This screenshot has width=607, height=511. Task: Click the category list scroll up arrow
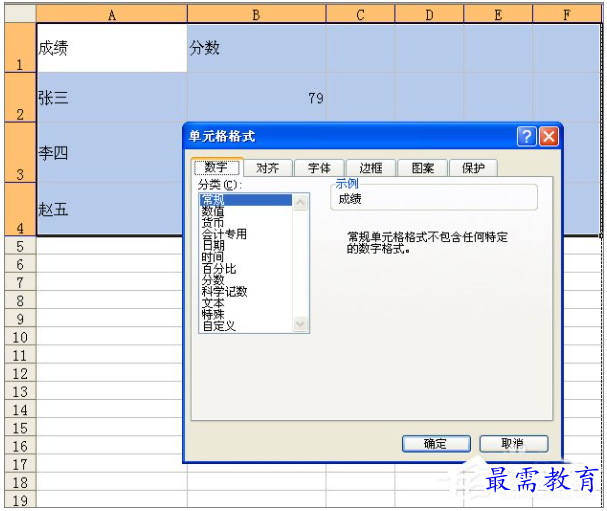[300, 202]
